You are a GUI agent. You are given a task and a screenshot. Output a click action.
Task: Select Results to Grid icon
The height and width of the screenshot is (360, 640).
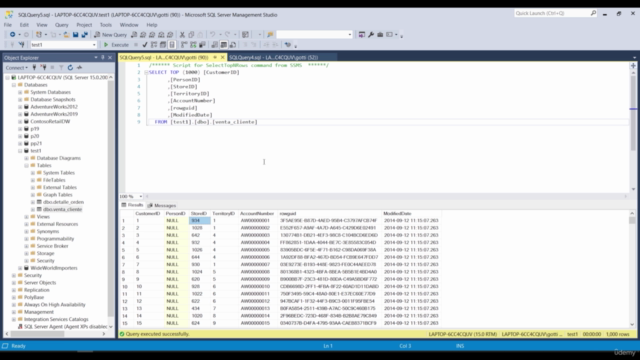224,45
